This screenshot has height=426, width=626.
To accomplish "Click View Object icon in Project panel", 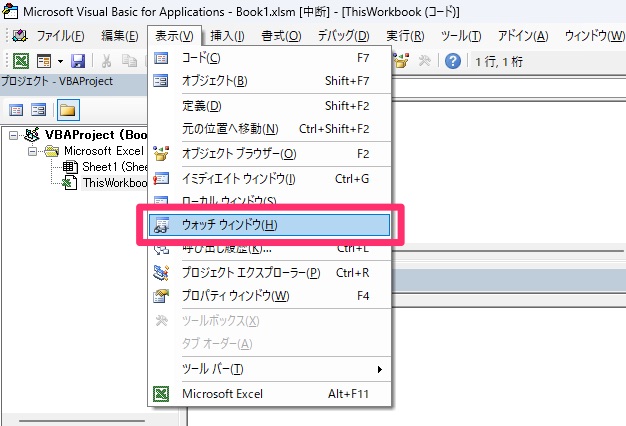I will point(39,110).
